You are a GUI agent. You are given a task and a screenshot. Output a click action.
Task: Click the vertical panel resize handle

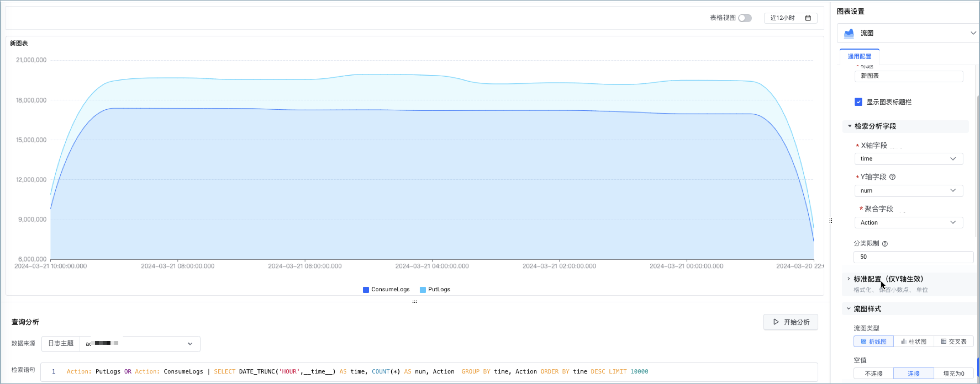(x=831, y=221)
